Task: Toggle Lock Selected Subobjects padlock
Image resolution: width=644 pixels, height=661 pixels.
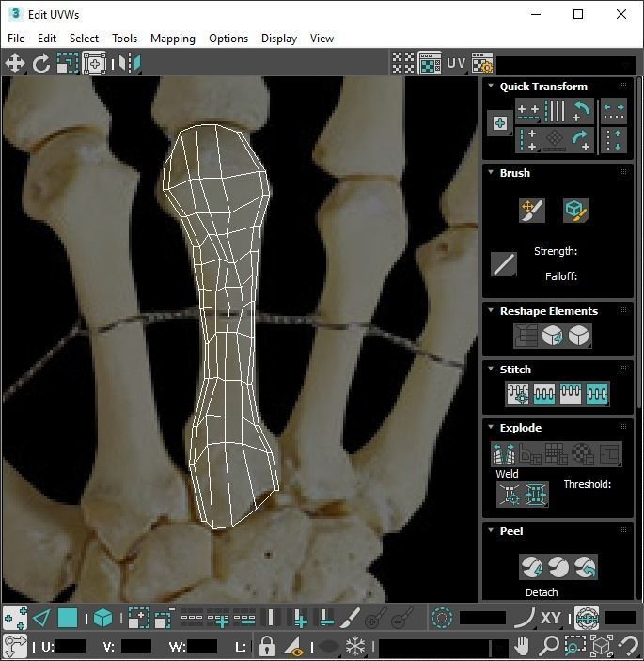Action: click(x=267, y=646)
